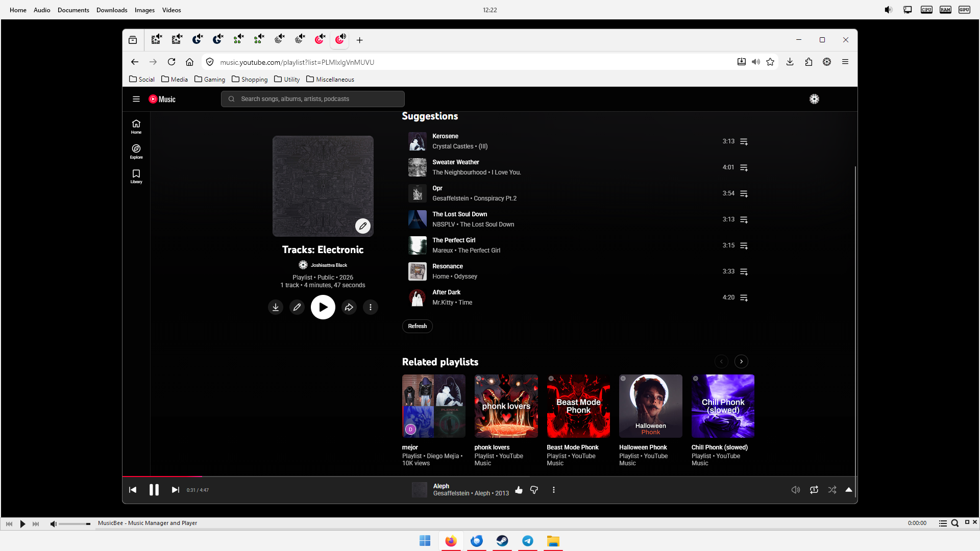This screenshot has width=980, height=551.
Task: Edit playlist using pencil icon beside play
Action: 297,307
